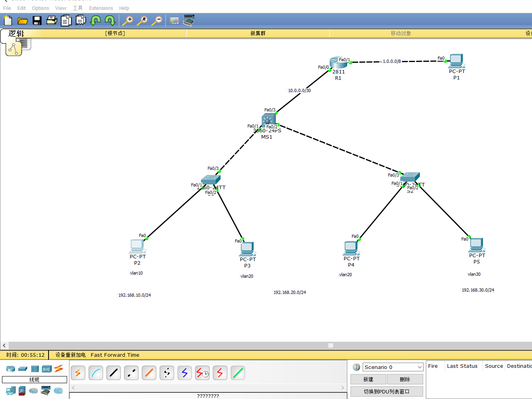Select the End Devices category
This screenshot has width=532, height=399.
(11, 391)
